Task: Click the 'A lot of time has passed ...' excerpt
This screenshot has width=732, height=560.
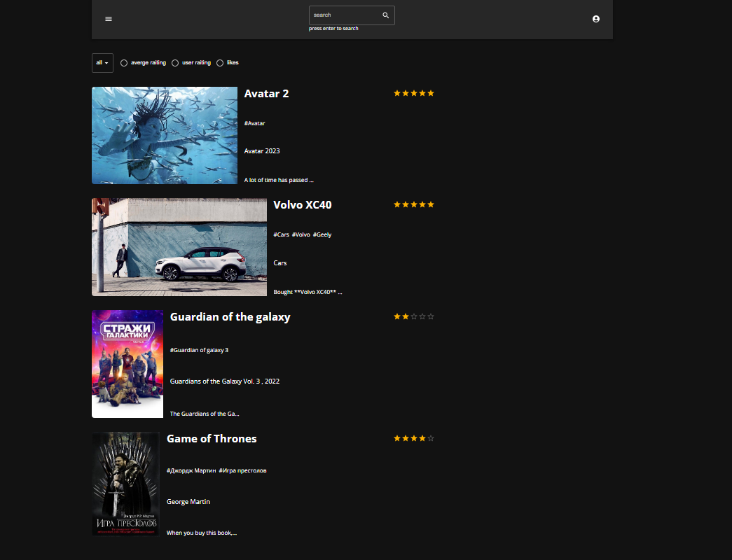Action: tap(279, 180)
